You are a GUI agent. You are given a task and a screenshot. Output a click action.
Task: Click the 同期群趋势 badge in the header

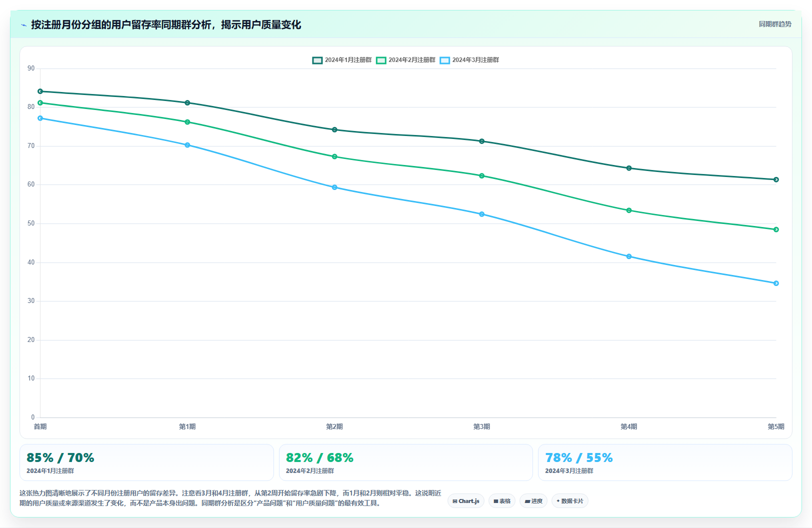(775, 24)
